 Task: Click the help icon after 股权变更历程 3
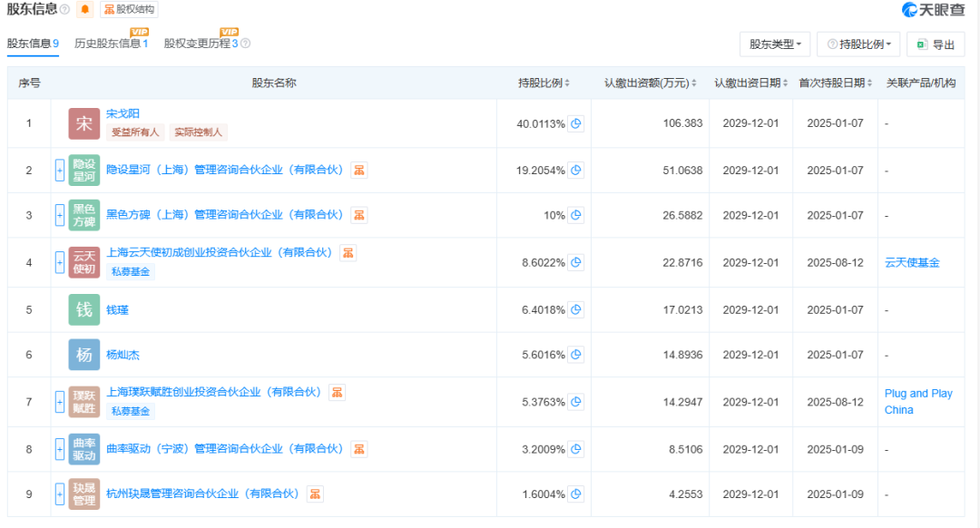pyautogui.click(x=246, y=44)
